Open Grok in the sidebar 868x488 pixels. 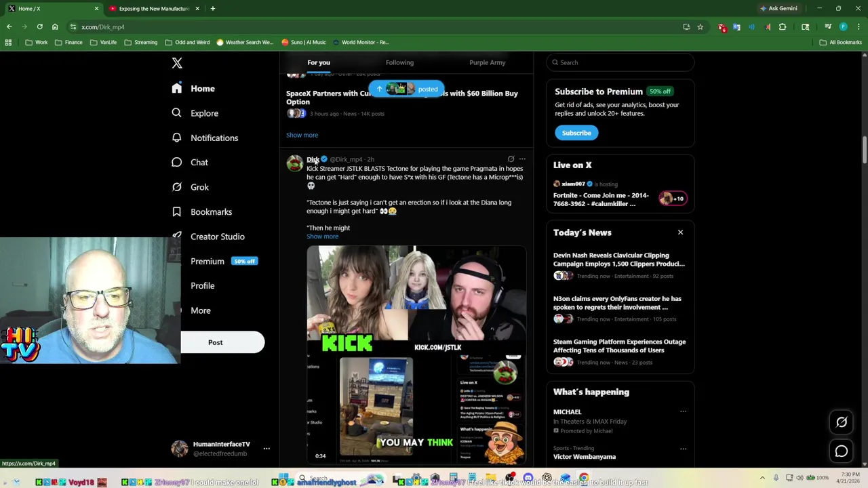pyautogui.click(x=191, y=187)
